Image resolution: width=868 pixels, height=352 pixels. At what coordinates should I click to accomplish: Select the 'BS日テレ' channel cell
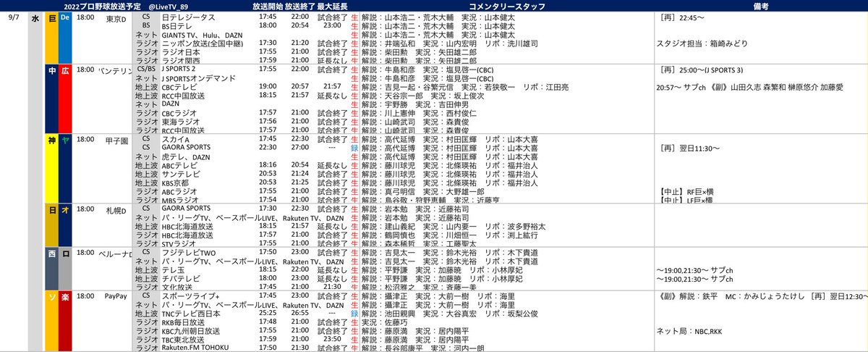coord(176,25)
